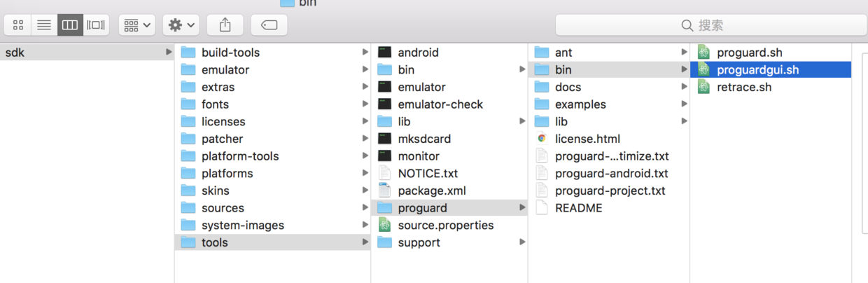Click the retrace.sh script icon

click(703, 87)
